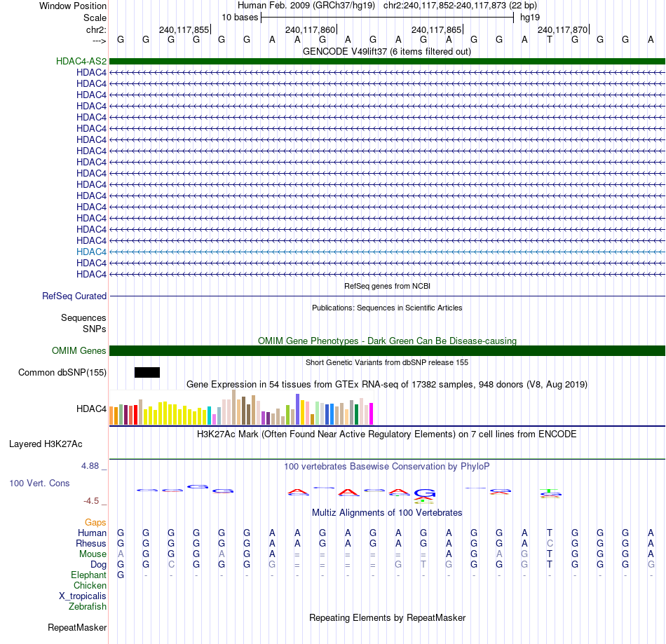Click the large blue G in conservation logo

(x=425, y=493)
